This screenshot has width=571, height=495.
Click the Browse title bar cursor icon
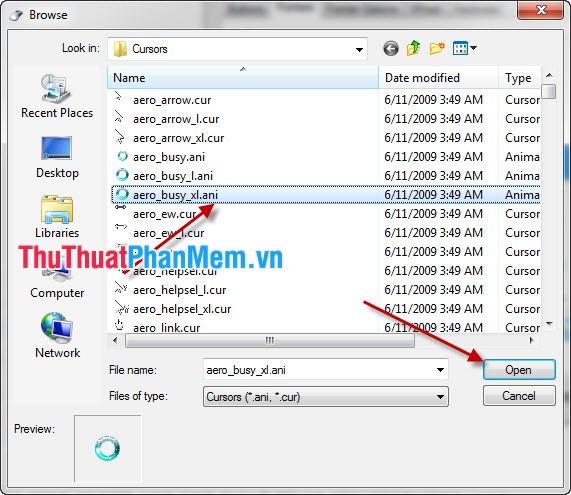pos(17,15)
